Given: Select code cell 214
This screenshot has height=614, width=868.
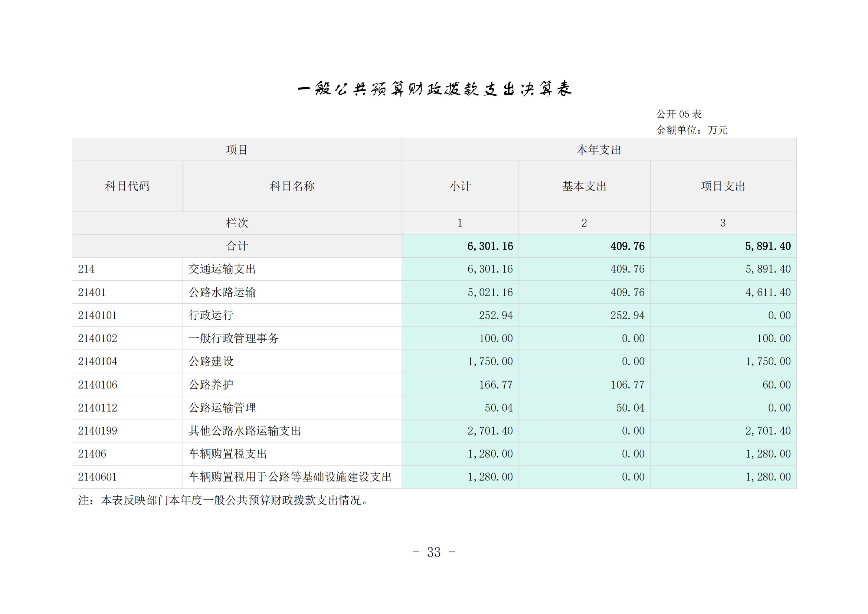Looking at the screenshot, I should 127,269.
